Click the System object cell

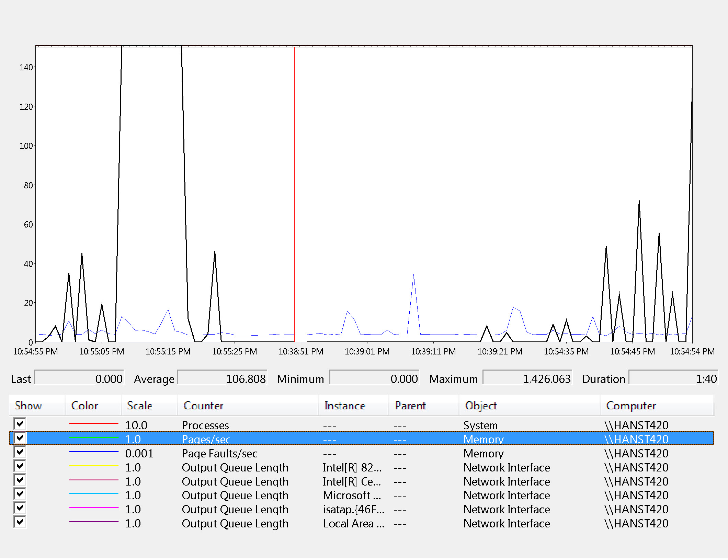(x=480, y=425)
